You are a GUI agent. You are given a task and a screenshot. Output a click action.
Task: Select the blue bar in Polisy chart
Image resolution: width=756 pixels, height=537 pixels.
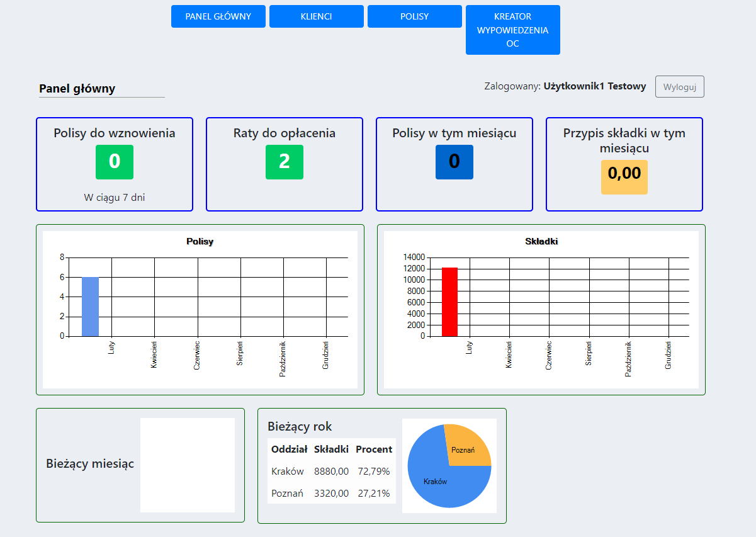coord(90,307)
